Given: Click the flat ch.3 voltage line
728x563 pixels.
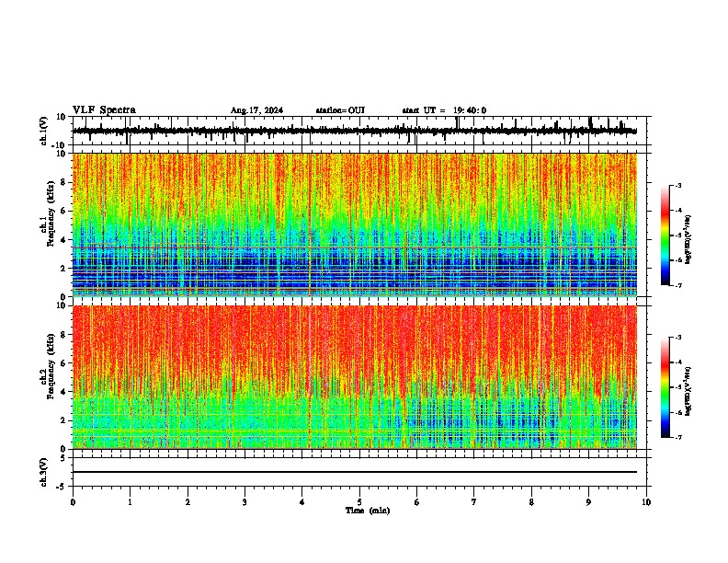Looking at the screenshot, I should (x=355, y=472).
